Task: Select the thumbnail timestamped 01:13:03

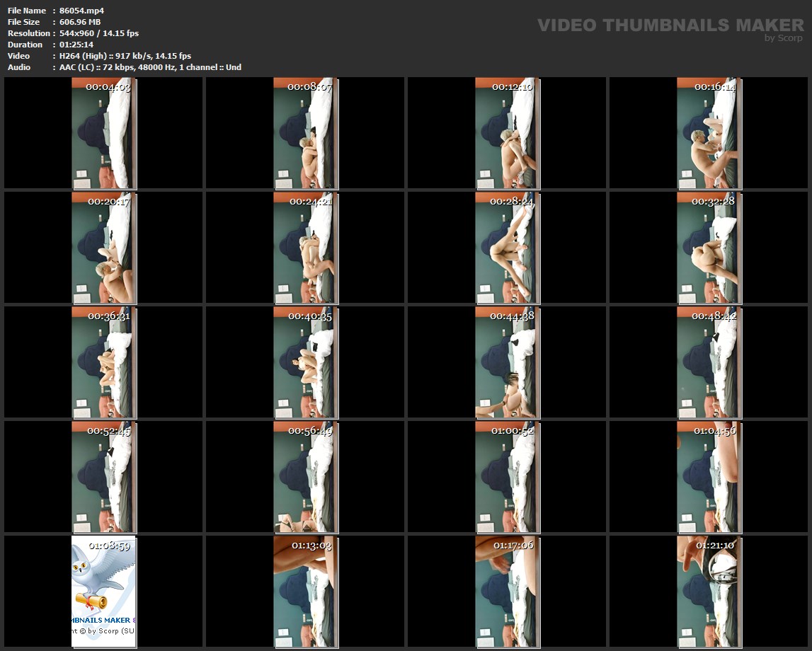Action: pos(305,592)
